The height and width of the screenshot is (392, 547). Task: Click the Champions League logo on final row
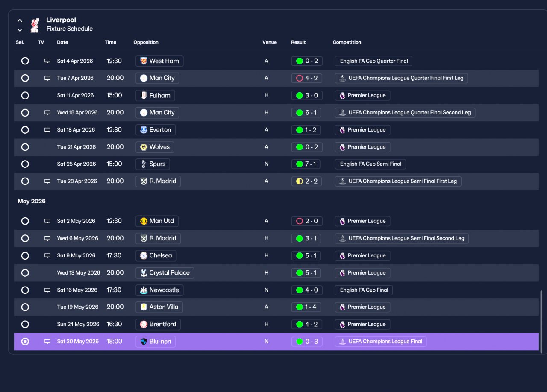pos(342,342)
